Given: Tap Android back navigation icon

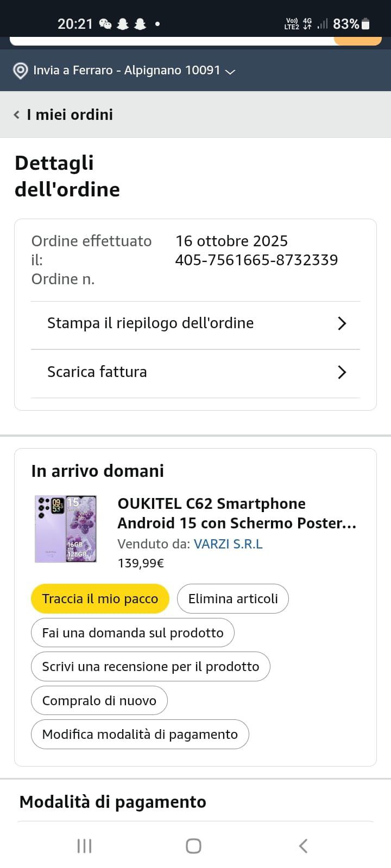Looking at the screenshot, I should [x=303, y=846].
